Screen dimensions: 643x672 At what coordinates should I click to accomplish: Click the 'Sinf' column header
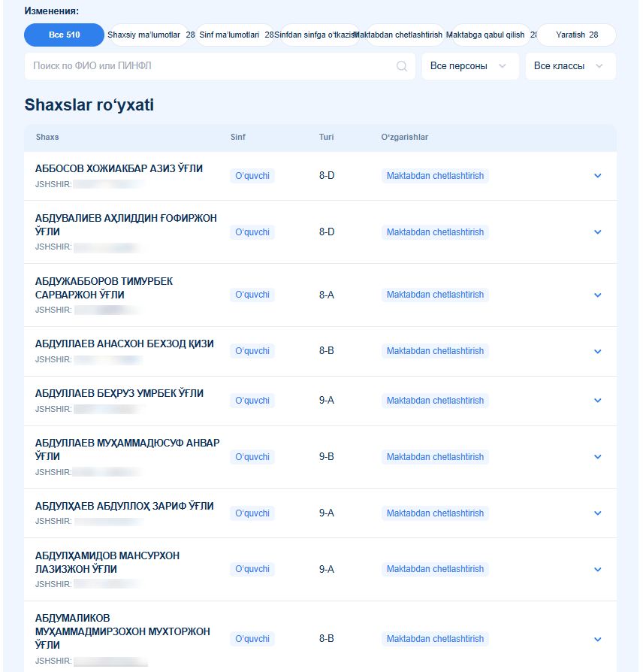point(238,137)
